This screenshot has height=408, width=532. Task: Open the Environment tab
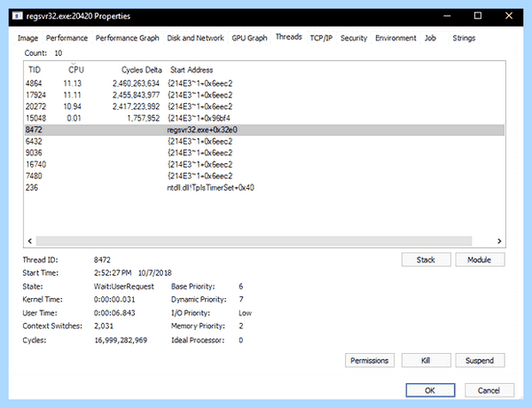pos(395,38)
